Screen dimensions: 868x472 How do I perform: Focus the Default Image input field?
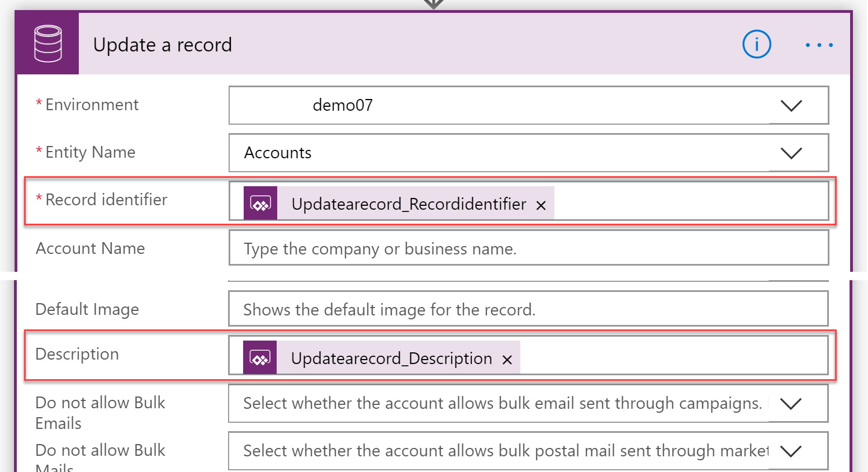(528, 309)
